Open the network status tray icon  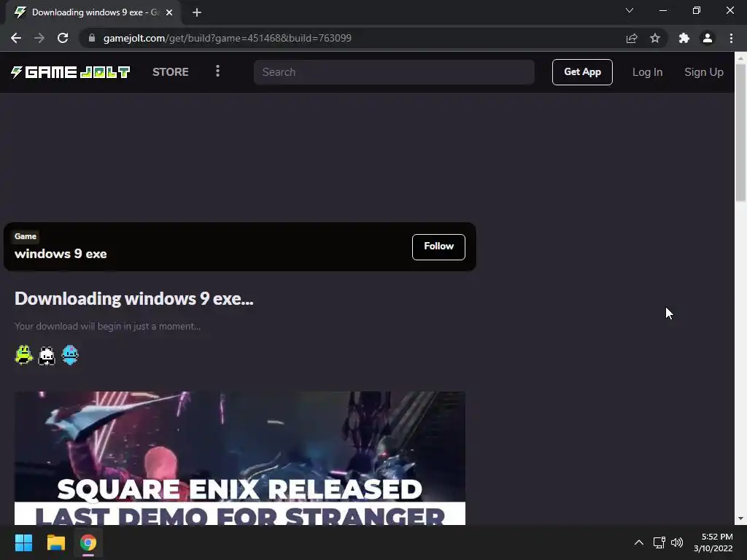tap(659, 542)
